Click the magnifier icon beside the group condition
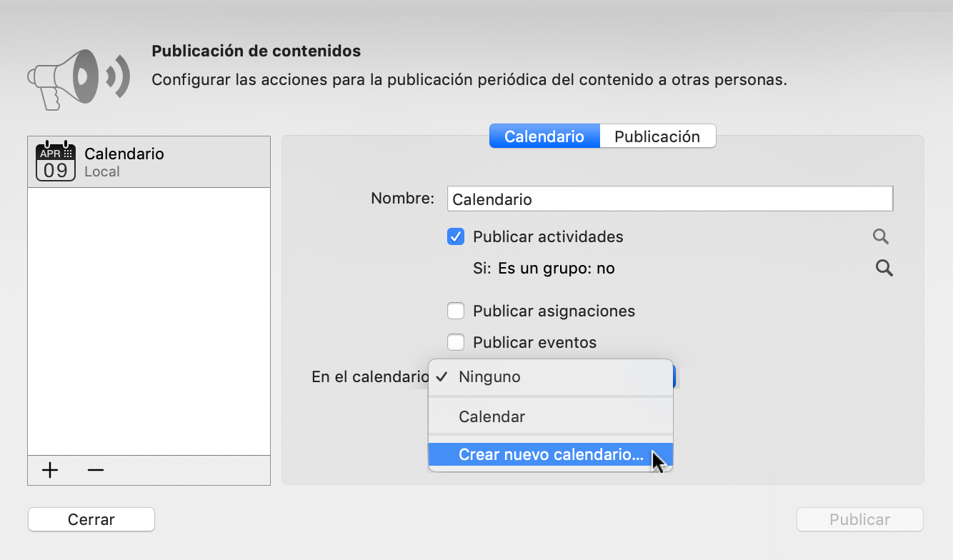The height and width of the screenshot is (560, 953). (x=884, y=268)
